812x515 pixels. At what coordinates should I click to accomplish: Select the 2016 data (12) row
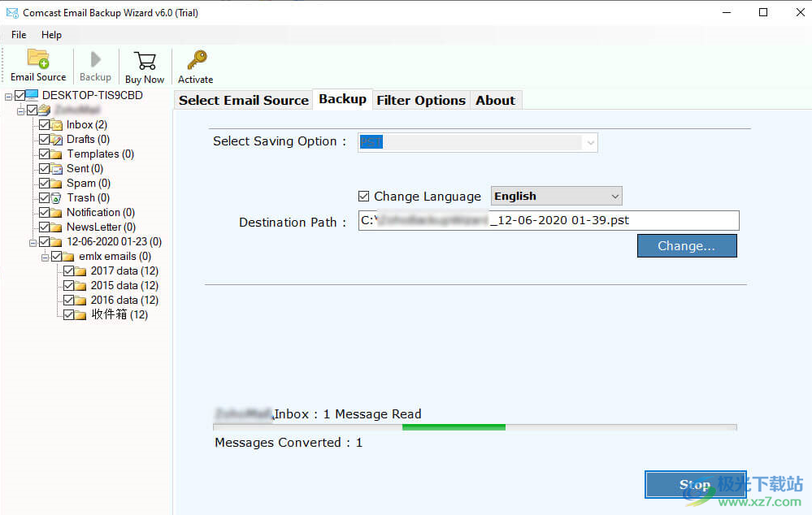tap(124, 301)
